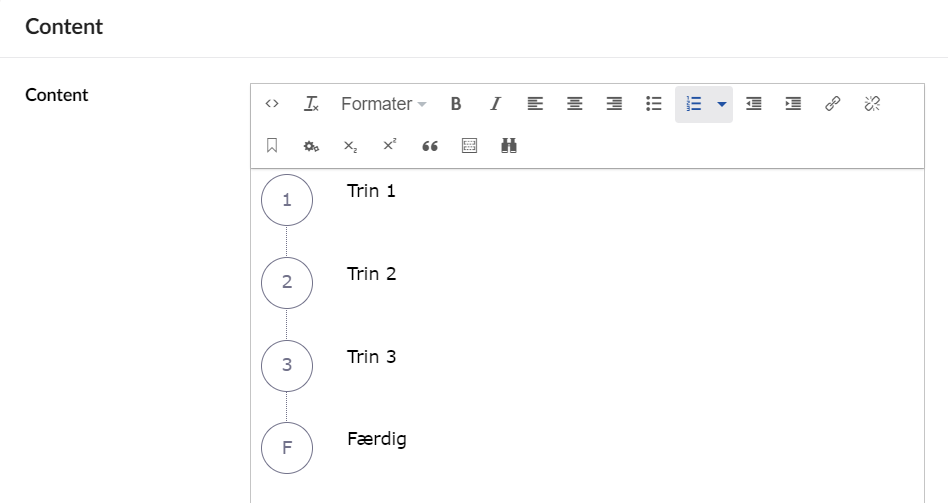Click the clear formatting icon
Screen dimensions: 948x503
pos(312,104)
